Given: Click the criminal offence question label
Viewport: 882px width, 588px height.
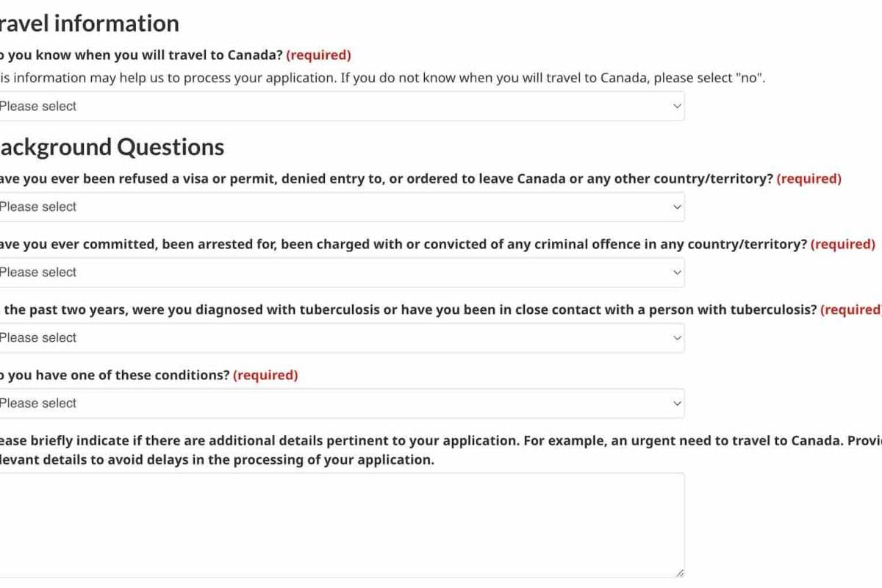Looking at the screenshot, I should (x=403, y=244).
